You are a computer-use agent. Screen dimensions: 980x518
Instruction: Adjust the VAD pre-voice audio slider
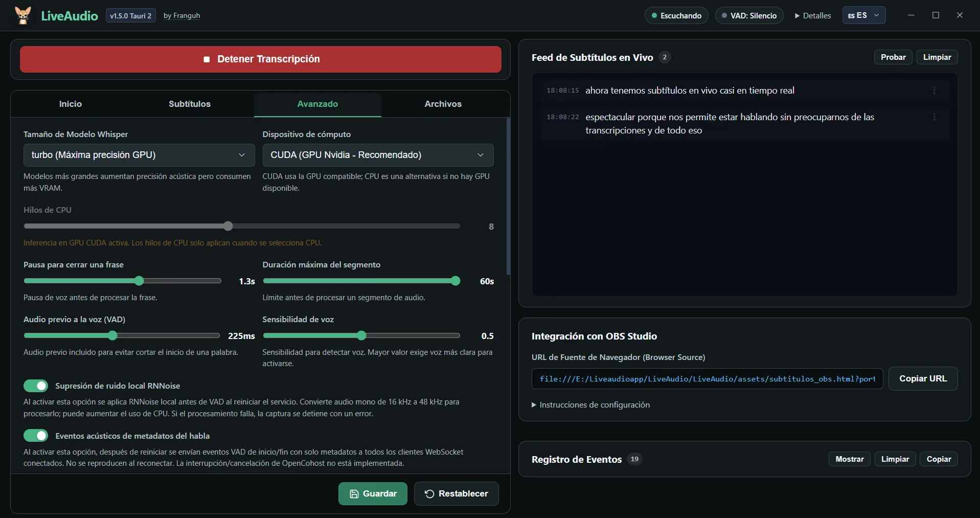click(x=122, y=335)
